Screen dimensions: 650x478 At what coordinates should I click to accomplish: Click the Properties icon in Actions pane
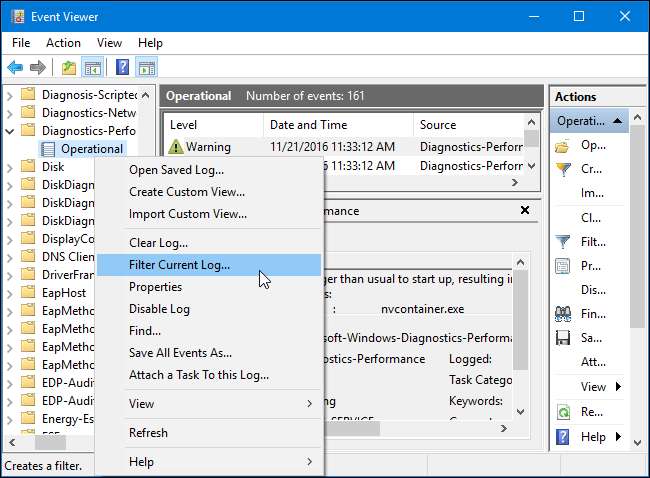click(x=563, y=266)
